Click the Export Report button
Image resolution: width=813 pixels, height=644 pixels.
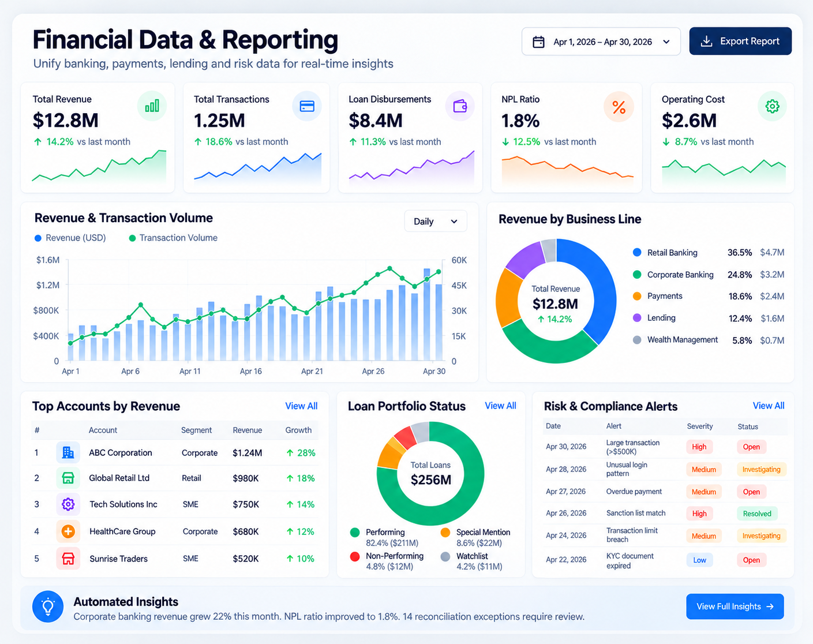coord(740,42)
